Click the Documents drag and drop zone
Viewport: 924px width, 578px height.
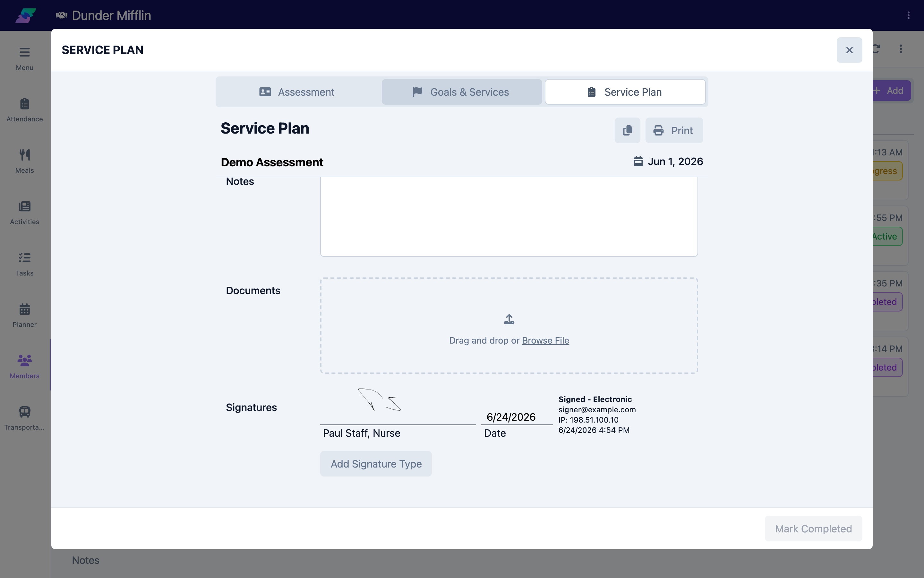pos(509,326)
